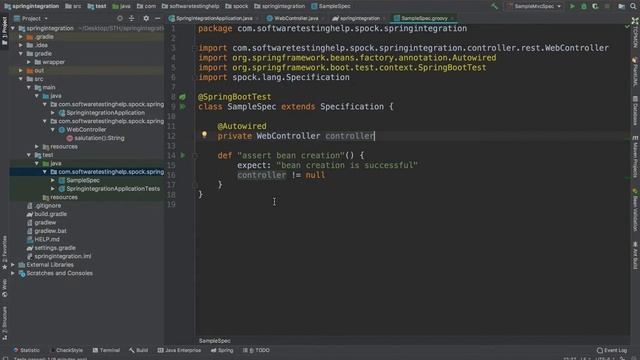Select gradlew.bat file
This screenshot has width=640, height=360.
pos(50,231)
